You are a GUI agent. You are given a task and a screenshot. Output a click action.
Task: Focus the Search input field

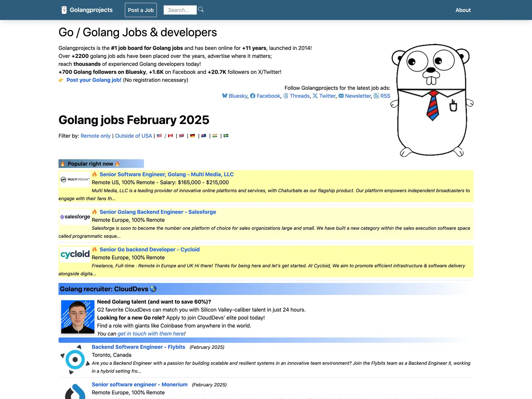coord(180,10)
